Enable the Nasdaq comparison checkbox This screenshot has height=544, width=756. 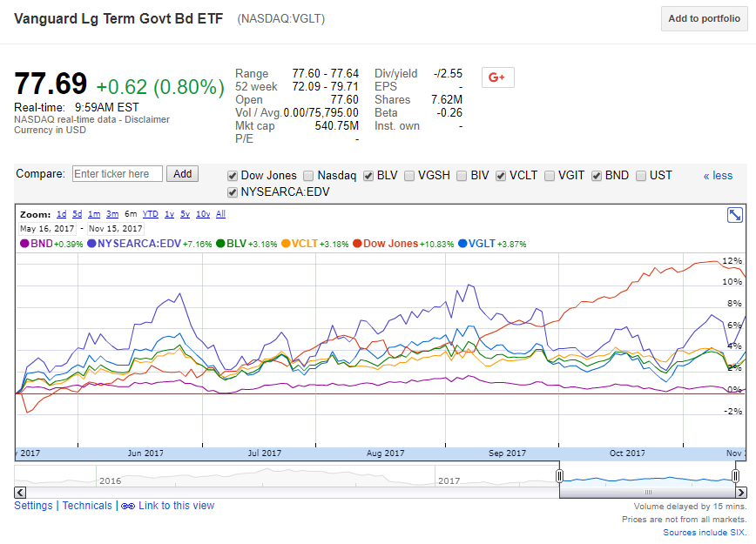(308, 176)
